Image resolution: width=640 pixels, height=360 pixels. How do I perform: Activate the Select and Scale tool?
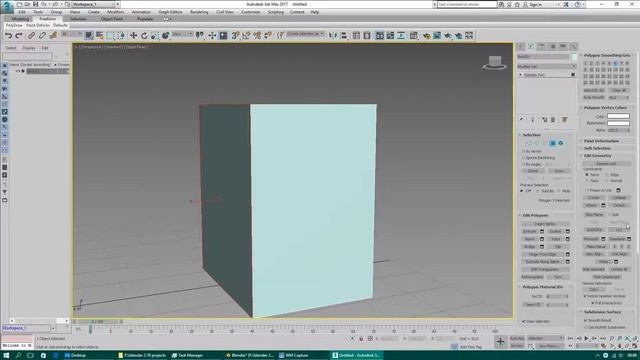coord(155,36)
